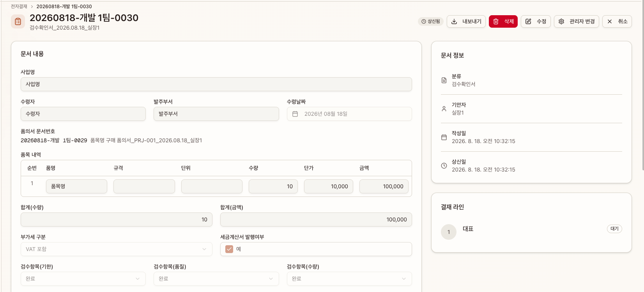
Task: Go to 전자결재 in the breadcrumb
Action: click(x=19, y=6)
